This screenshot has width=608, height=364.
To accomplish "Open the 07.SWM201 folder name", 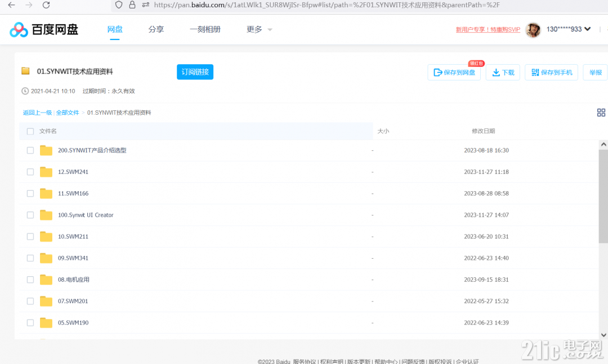I will (x=73, y=301).
